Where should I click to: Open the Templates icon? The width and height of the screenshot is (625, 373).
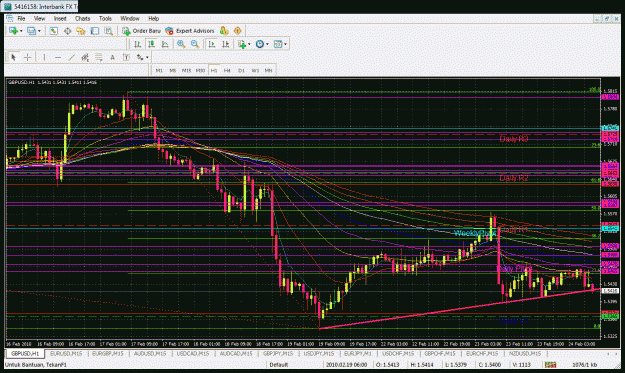(278, 44)
